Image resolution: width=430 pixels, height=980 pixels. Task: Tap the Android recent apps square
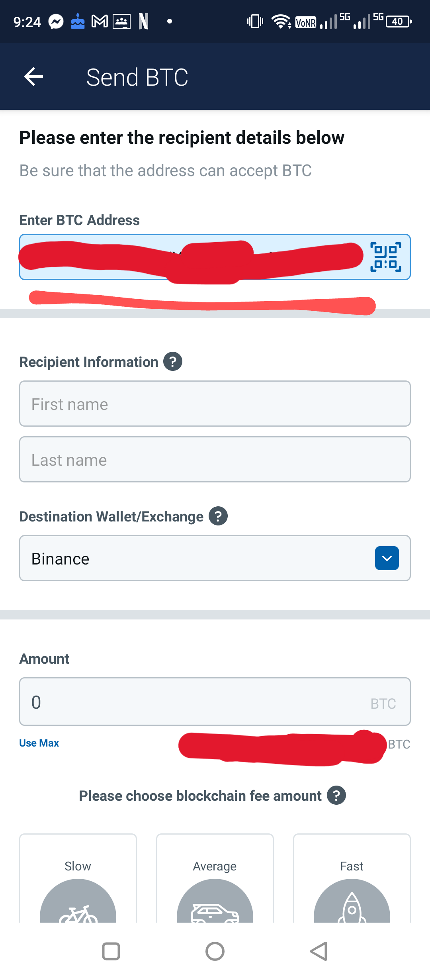click(111, 951)
